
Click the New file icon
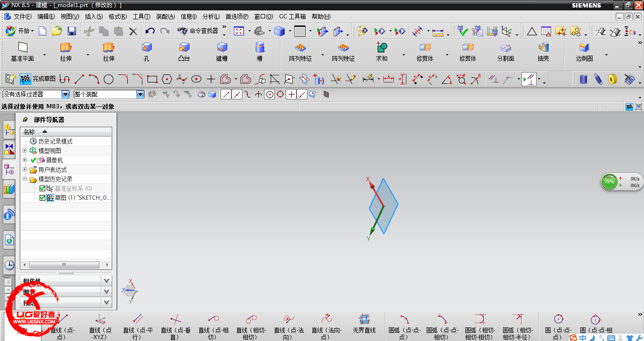(x=42, y=31)
